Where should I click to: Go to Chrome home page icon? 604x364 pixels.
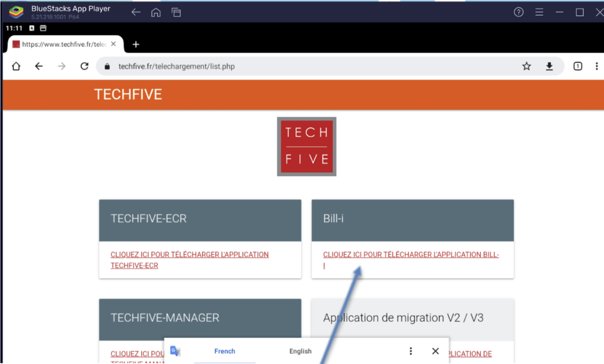16,66
